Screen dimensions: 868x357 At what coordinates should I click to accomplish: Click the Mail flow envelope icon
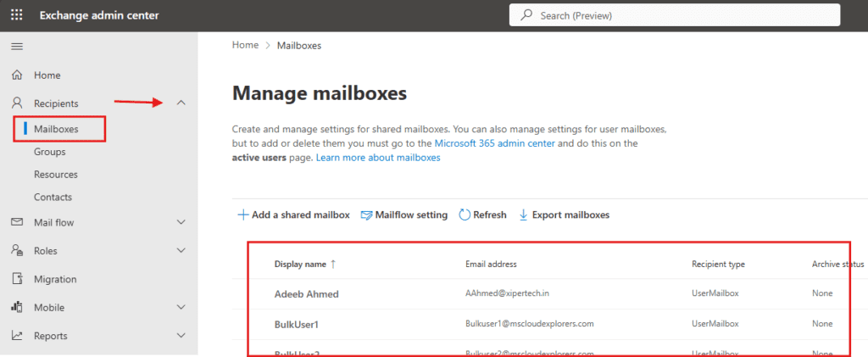tap(16, 223)
